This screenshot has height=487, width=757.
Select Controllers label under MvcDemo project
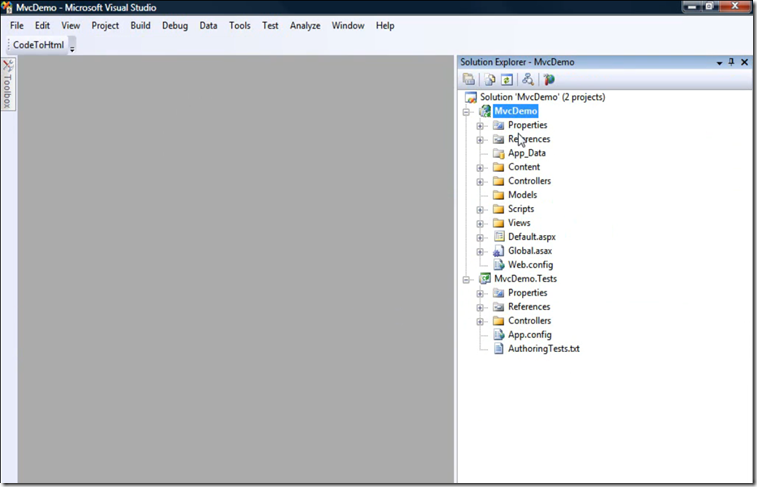click(x=529, y=181)
